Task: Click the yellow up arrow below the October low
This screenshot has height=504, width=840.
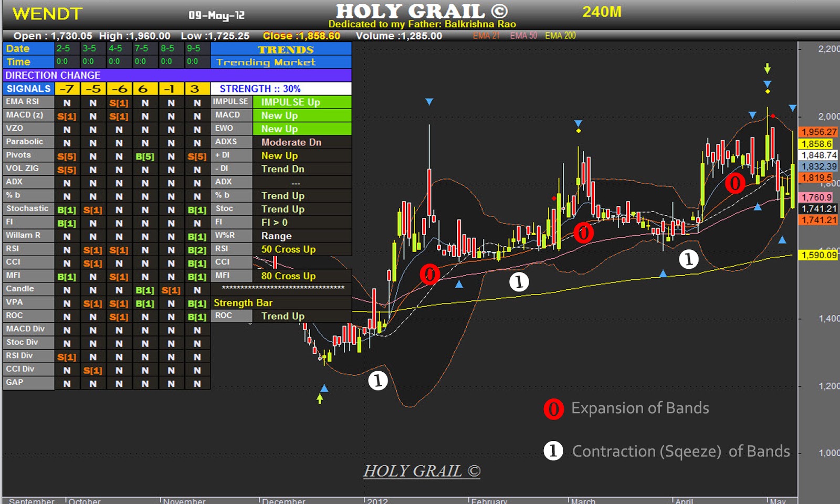Action: (x=320, y=399)
